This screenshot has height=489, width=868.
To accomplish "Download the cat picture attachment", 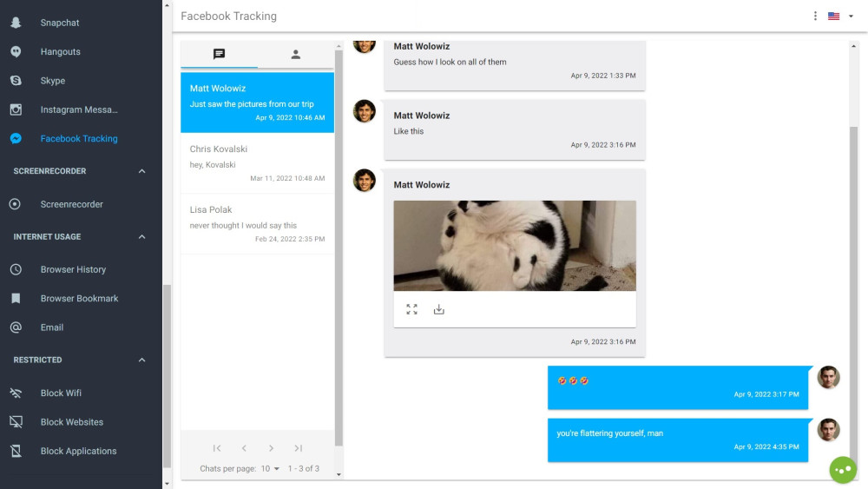I will (438, 309).
